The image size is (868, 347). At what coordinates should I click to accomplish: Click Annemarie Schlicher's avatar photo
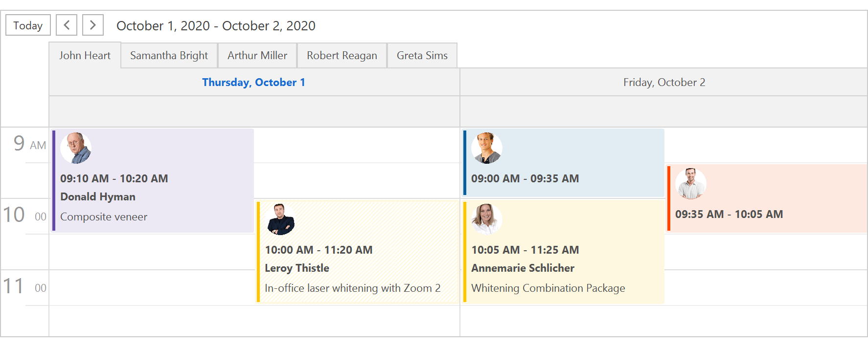click(487, 219)
